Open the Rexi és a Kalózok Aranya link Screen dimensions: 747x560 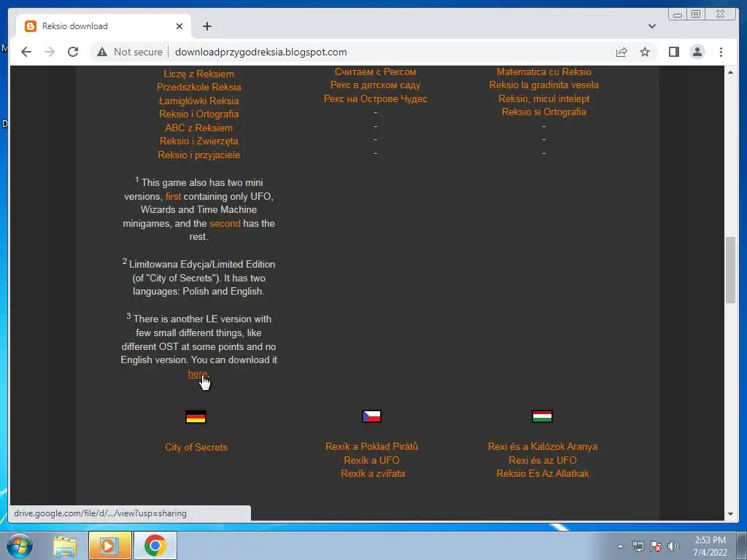click(x=543, y=447)
